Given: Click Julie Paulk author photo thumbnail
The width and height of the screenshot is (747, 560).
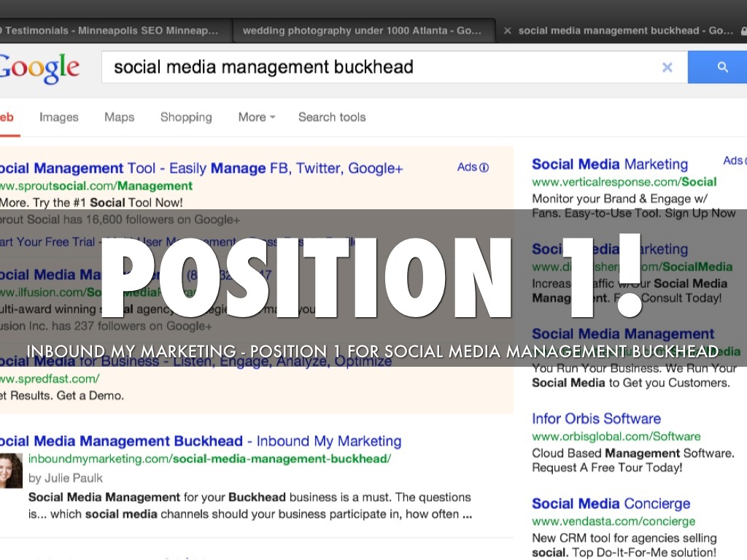Looking at the screenshot, I should coord(11,470).
